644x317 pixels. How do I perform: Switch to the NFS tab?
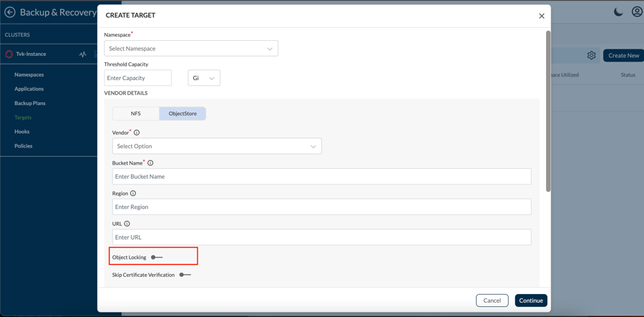[x=136, y=114]
